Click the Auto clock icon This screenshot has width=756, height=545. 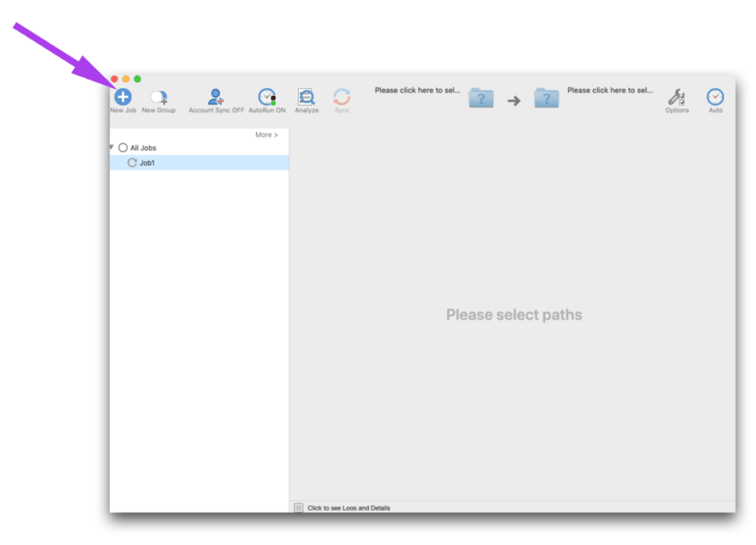(715, 97)
